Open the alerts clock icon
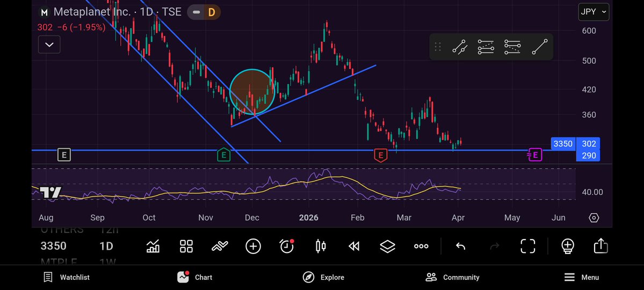This screenshot has height=290, width=644. (287, 246)
